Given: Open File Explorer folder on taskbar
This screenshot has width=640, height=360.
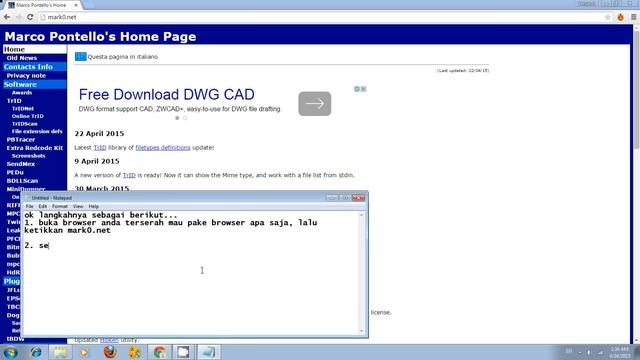Looking at the screenshot, I should coord(60,352).
